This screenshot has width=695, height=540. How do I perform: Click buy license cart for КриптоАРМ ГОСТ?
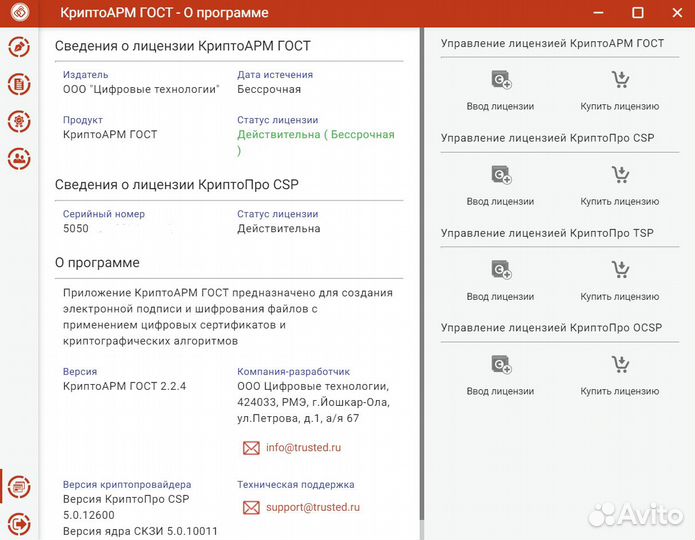(621, 79)
